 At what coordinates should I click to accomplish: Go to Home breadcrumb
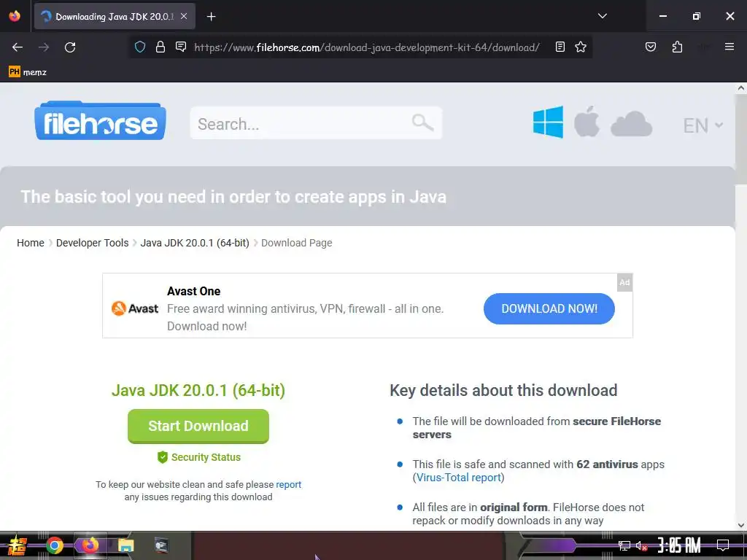31,243
